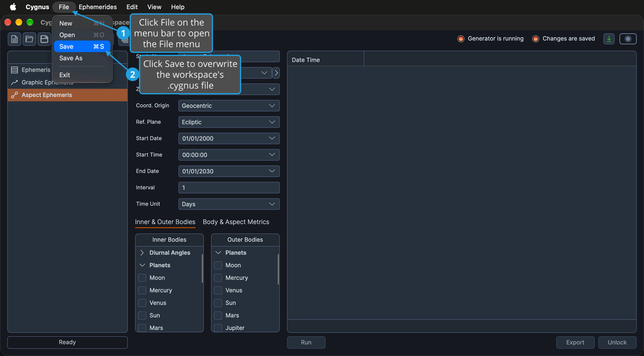The width and height of the screenshot is (644, 356).
Task: Check Moon in Outer Bodies list
Action: [x=218, y=265]
